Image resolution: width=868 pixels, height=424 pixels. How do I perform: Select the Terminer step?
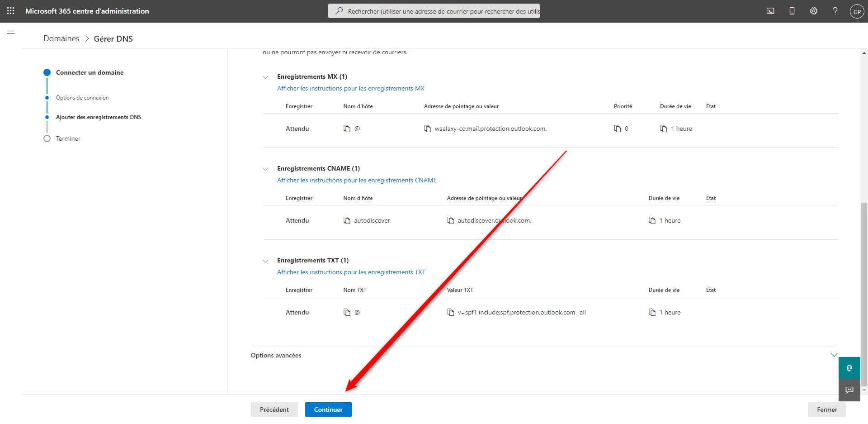tap(68, 138)
